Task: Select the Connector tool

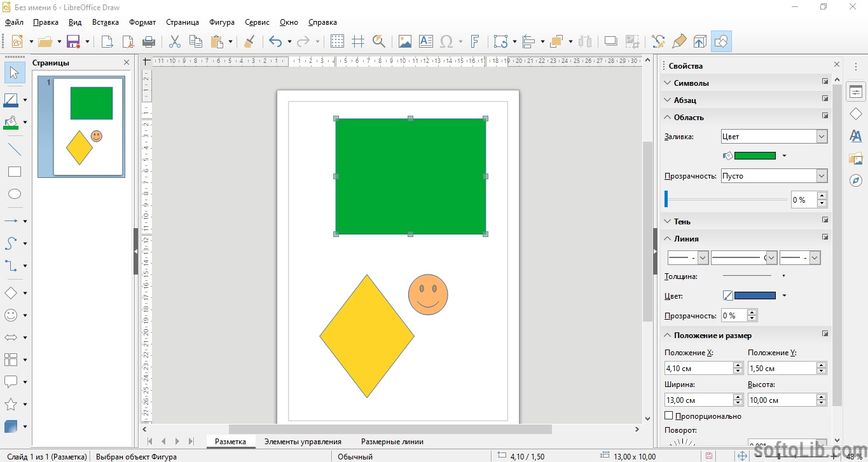Action: pyautogui.click(x=11, y=266)
